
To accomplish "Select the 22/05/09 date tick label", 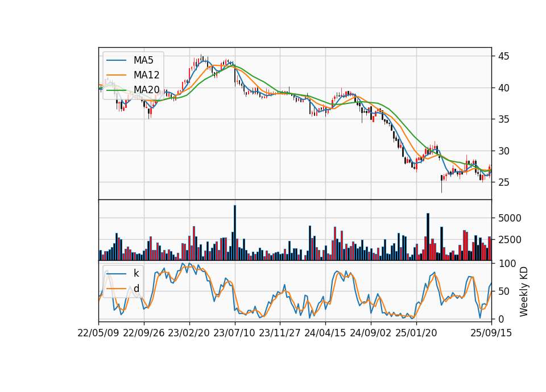I will pyautogui.click(x=98, y=333).
